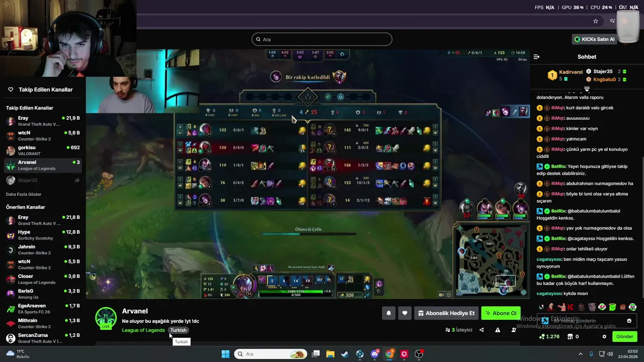
Task: Click Kadirvarol top gifter entry
Action: [x=565, y=75]
